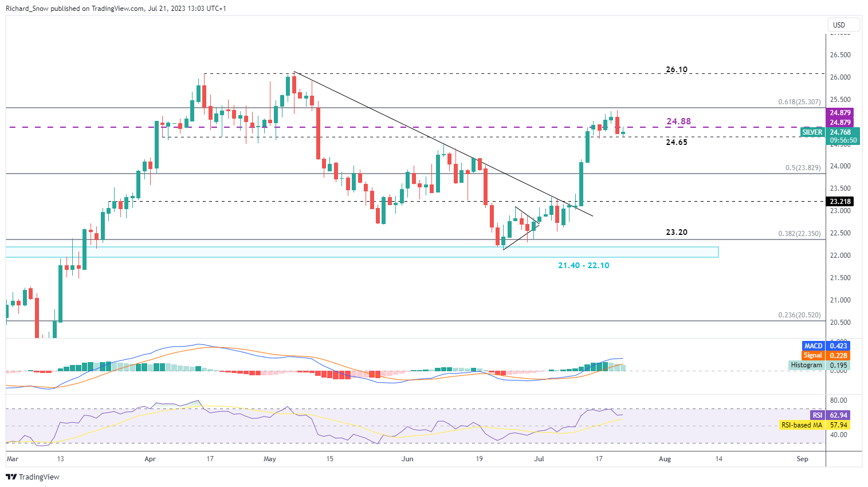
Task: Click the Jun date on time axis
Action: click(x=407, y=459)
